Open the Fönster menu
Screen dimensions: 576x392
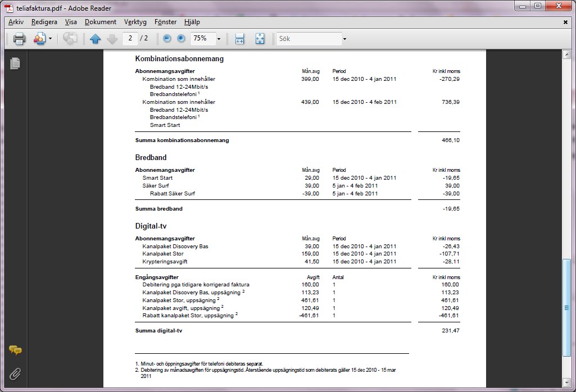coord(165,22)
